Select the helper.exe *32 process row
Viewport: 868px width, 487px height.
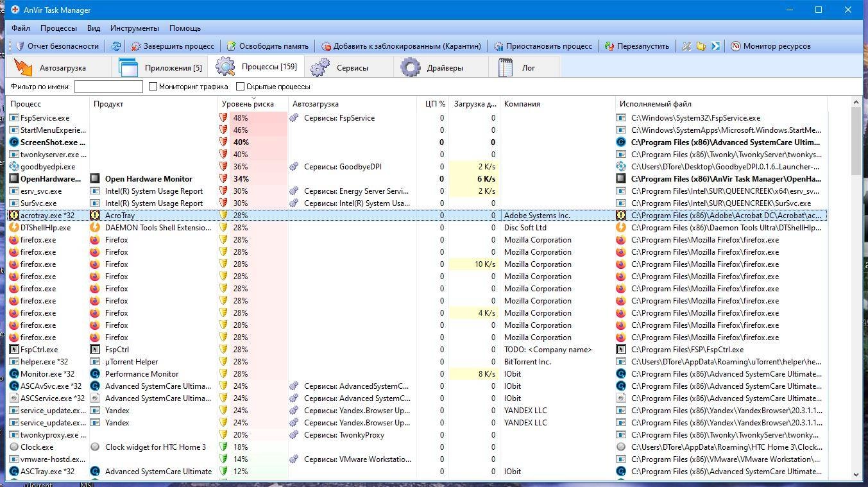click(x=417, y=362)
